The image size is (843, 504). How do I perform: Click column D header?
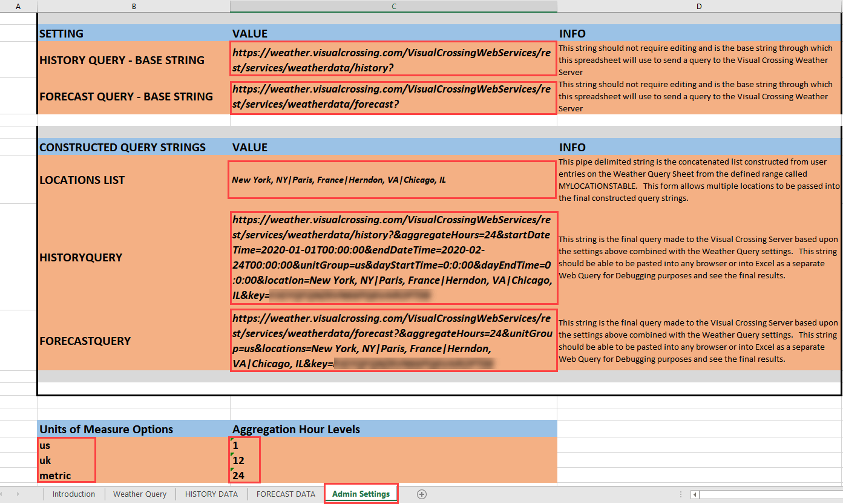tap(699, 6)
